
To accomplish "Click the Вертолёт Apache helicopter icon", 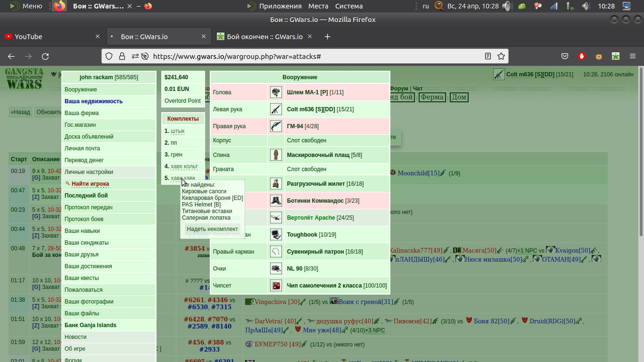I will point(276,218).
